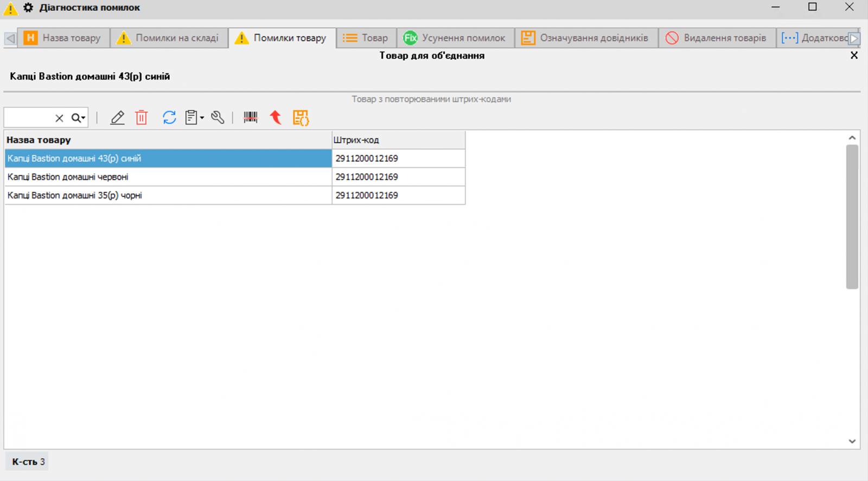Screen dimensions: 868x481
Task: Switch to the Помилки на складі tab
Action: 169,38
